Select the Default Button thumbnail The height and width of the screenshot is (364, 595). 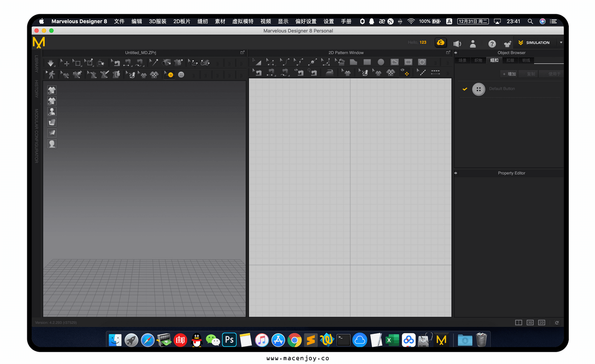pyautogui.click(x=478, y=89)
